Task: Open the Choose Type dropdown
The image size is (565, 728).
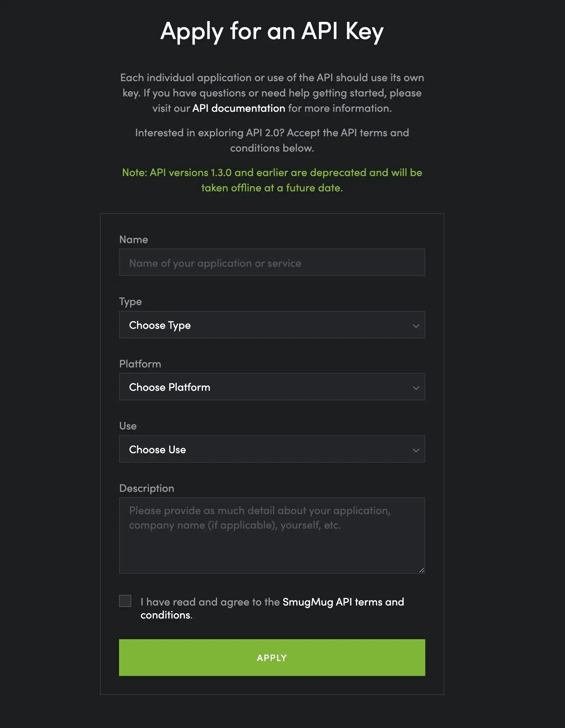Action: (272, 325)
